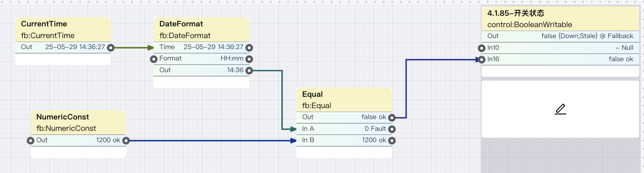This screenshot has width=644, height=173.
Task: Click NumericConst left-side Out port
Action: pos(31,140)
